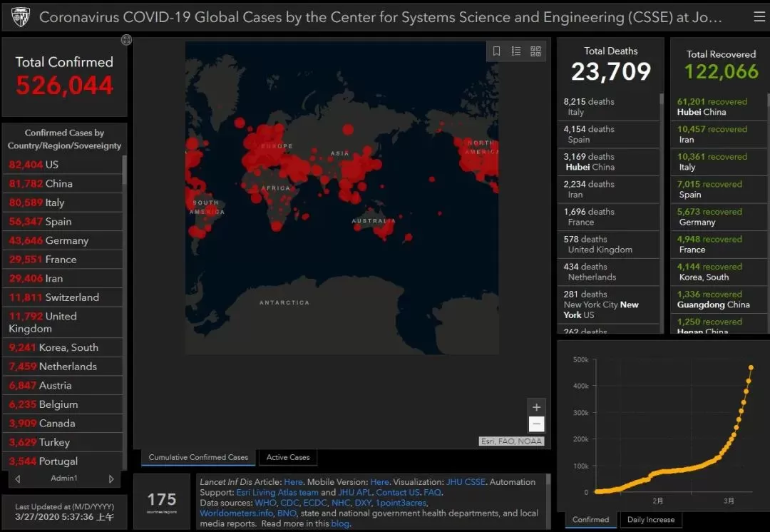Viewport: 770px width, 532px height.
Task: Select the Confirmed chart tab
Action: pyautogui.click(x=590, y=520)
